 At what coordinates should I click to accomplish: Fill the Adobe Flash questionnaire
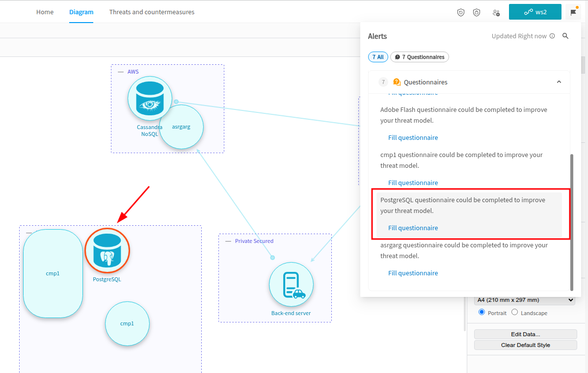click(413, 137)
